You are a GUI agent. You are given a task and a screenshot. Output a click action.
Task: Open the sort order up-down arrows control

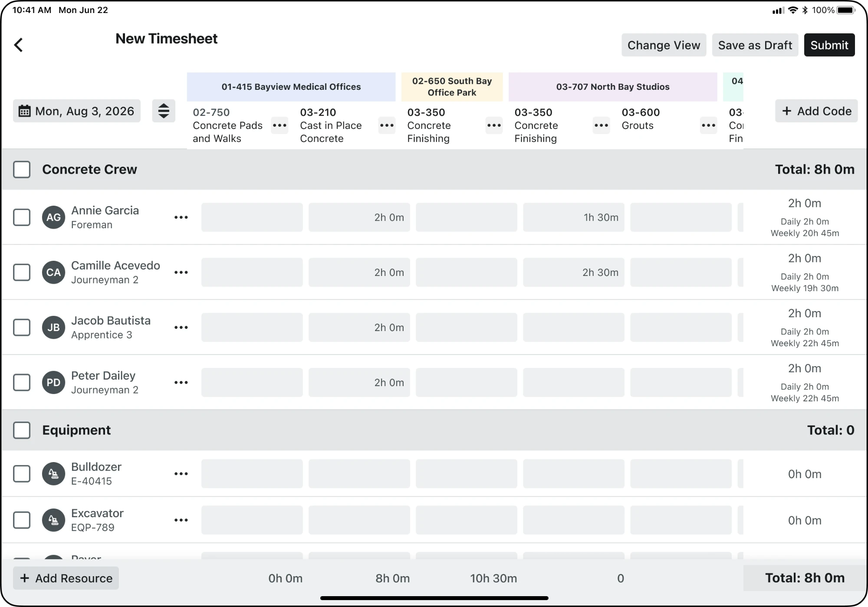pyautogui.click(x=164, y=111)
